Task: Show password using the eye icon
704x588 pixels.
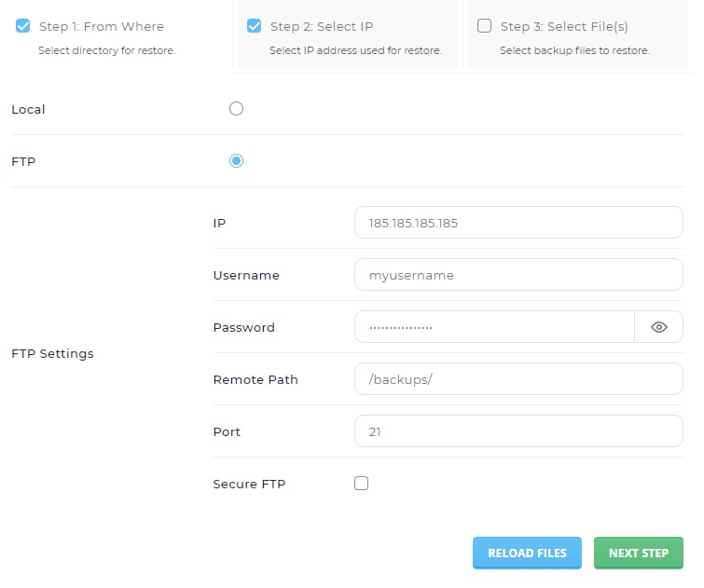Action: point(659,327)
